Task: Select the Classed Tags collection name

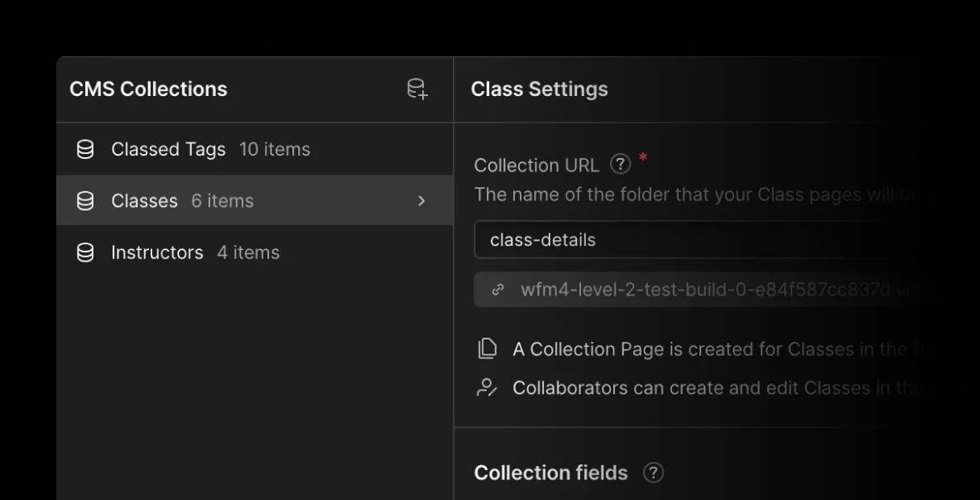Action: (x=168, y=150)
